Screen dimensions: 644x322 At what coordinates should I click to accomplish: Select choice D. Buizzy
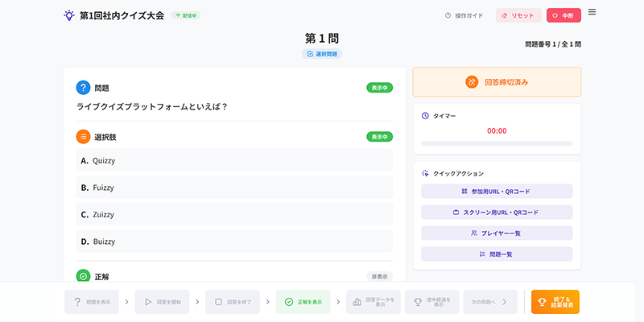pos(234,242)
